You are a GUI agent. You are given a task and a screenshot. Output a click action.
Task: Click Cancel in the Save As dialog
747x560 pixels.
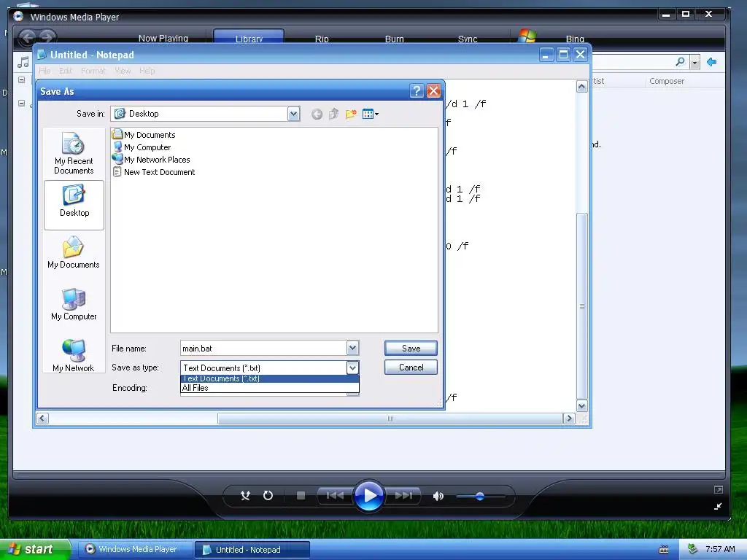(411, 367)
